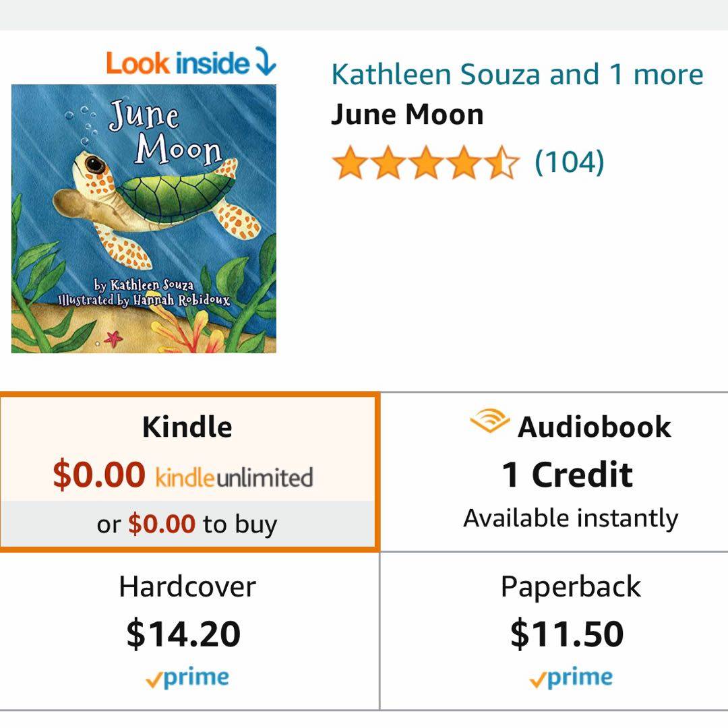Click the $11.50 Paperback price
Image resolution: width=728 pixels, height=728 pixels.
click(566, 634)
